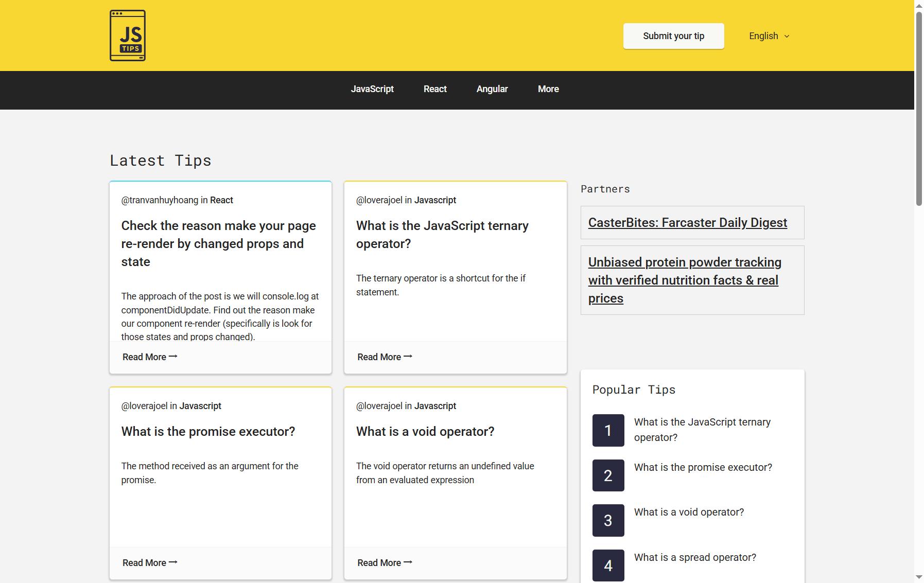Select the React navigation item
Viewport: 924px width, 583px height.
[435, 89]
